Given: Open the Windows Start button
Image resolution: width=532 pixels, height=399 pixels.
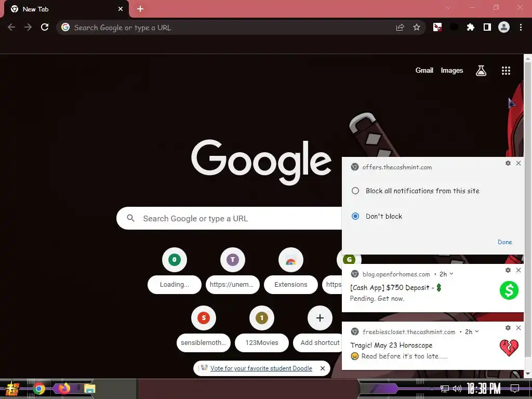Looking at the screenshot, I should 12,389.
